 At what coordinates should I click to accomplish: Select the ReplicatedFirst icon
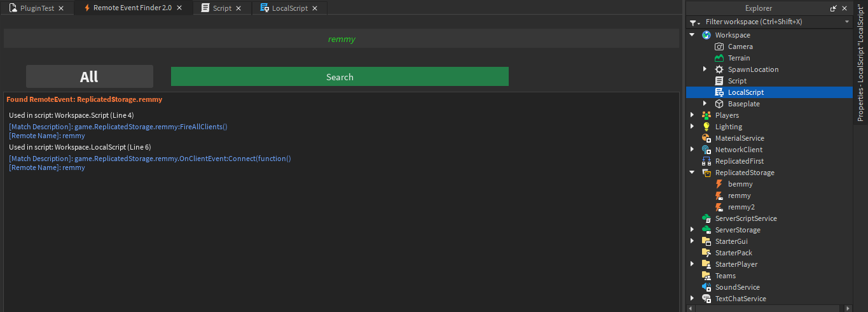(x=706, y=161)
